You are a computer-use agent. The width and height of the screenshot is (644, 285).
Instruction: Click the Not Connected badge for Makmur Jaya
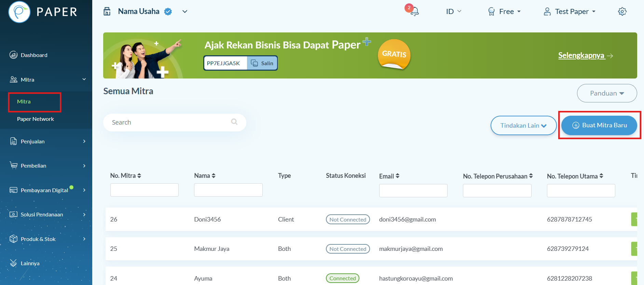pyautogui.click(x=348, y=249)
